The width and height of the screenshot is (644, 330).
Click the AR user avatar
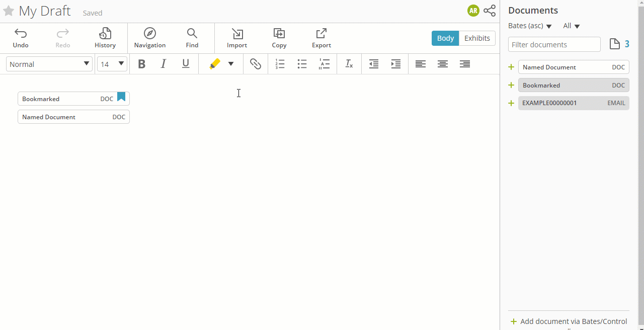tap(473, 11)
